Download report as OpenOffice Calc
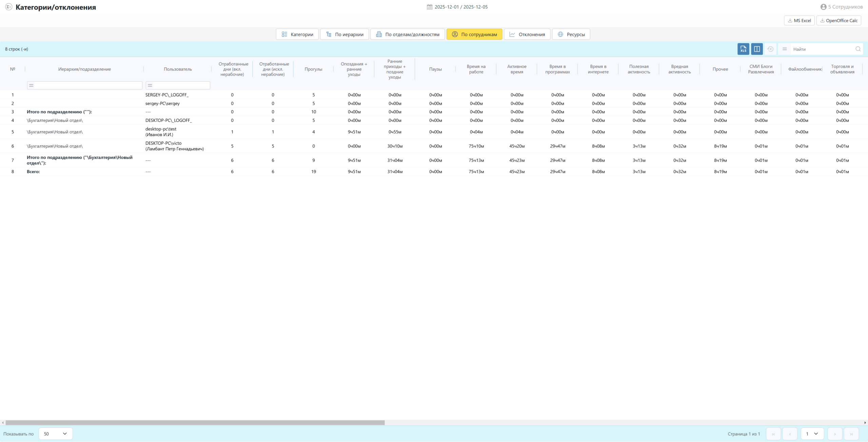Screen dimensions: 868x442 (x=839, y=21)
